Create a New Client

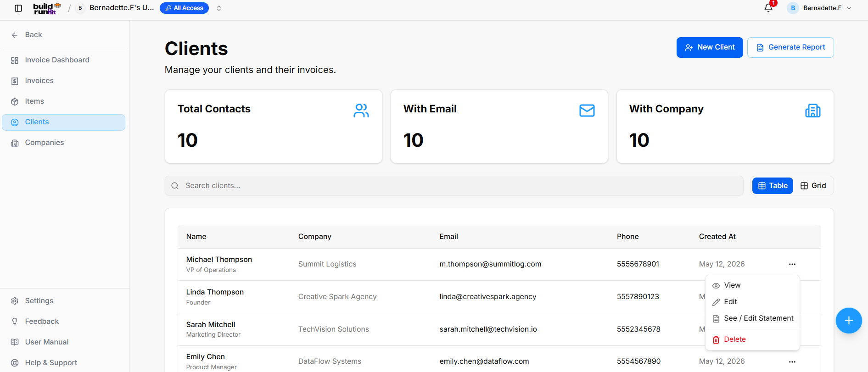(710, 47)
